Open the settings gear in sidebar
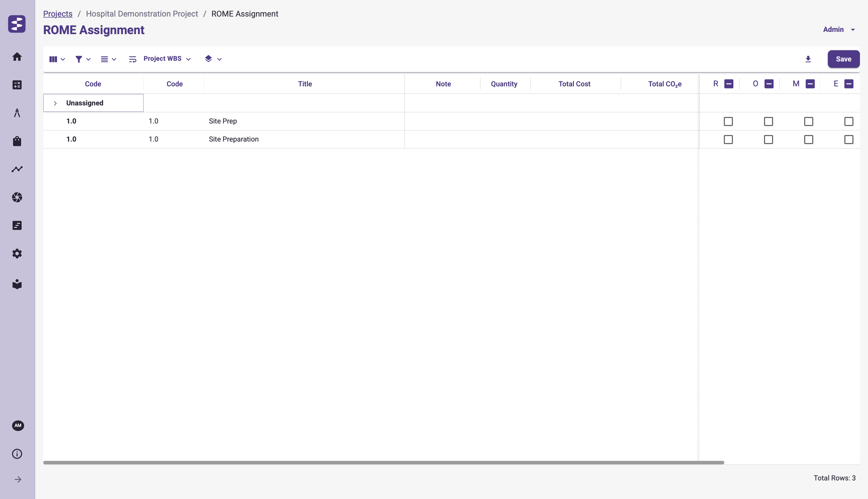 pyautogui.click(x=17, y=253)
